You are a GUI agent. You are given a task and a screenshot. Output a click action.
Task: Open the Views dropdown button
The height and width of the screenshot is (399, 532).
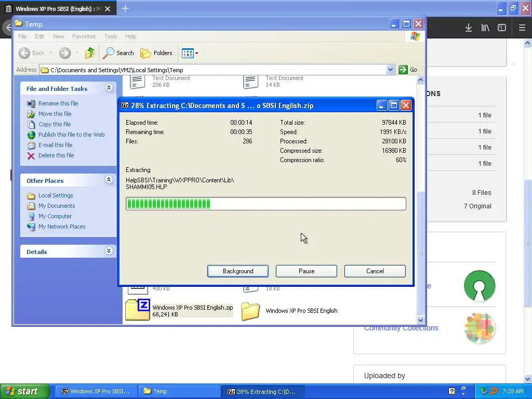coord(190,53)
